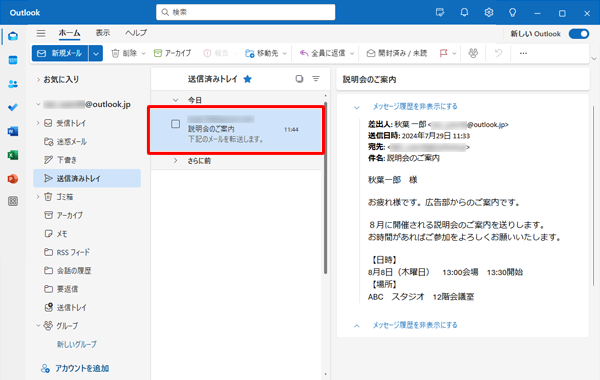This screenshot has width=600, height=380.
Task: Open the To Do checkmark icon
Action: pyautogui.click(x=13, y=108)
